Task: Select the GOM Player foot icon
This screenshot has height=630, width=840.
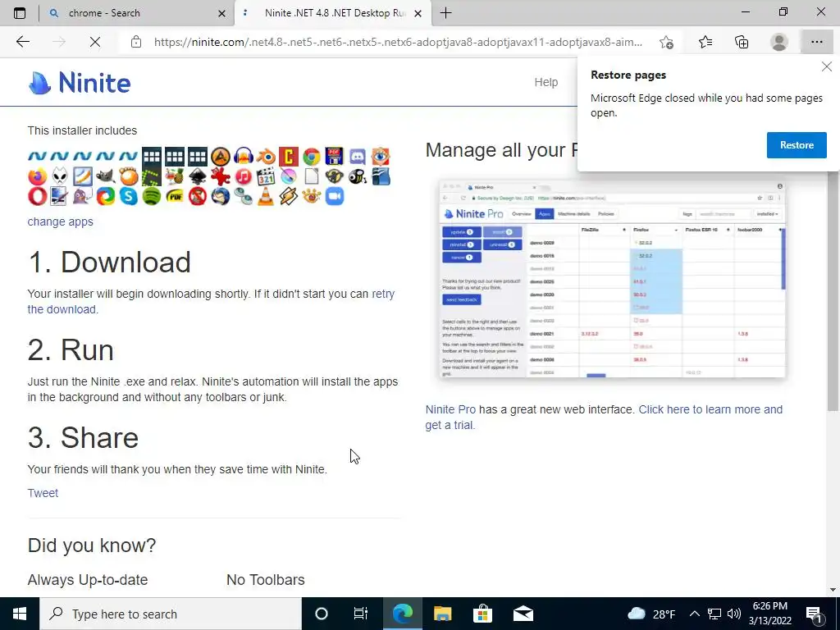Action: (129, 176)
